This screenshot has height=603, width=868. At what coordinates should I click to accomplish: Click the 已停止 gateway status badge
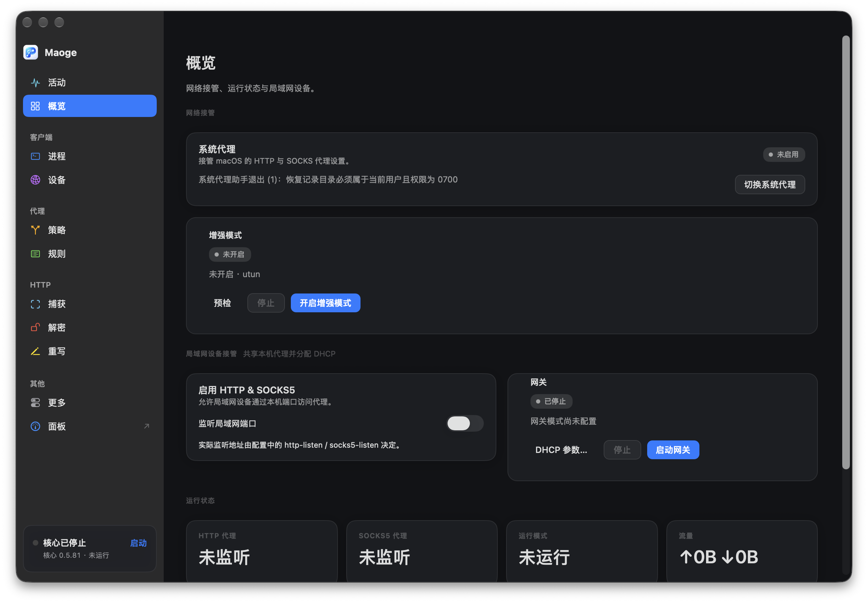point(551,401)
